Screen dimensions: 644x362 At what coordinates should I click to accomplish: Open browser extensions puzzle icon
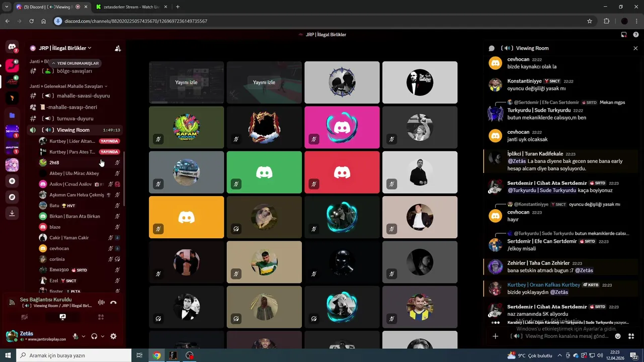click(607, 21)
